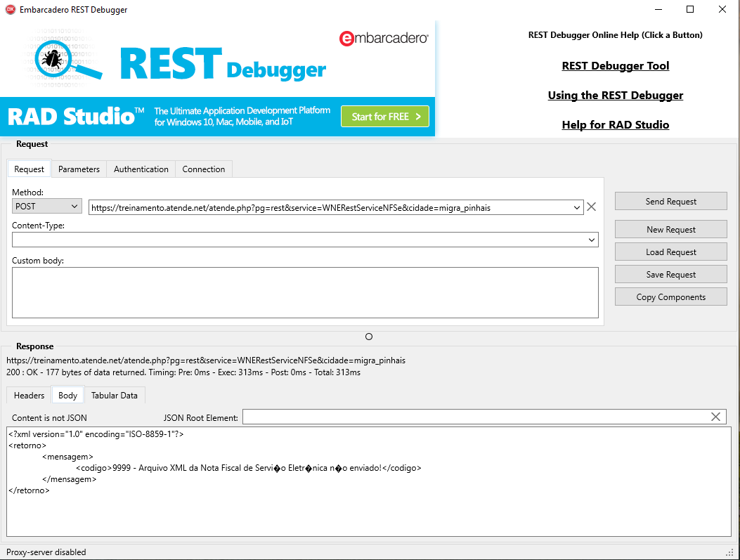The width and height of the screenshot is (740, 560).
Task: Maximize the REST Debugger window
Action: coord(690,9)
